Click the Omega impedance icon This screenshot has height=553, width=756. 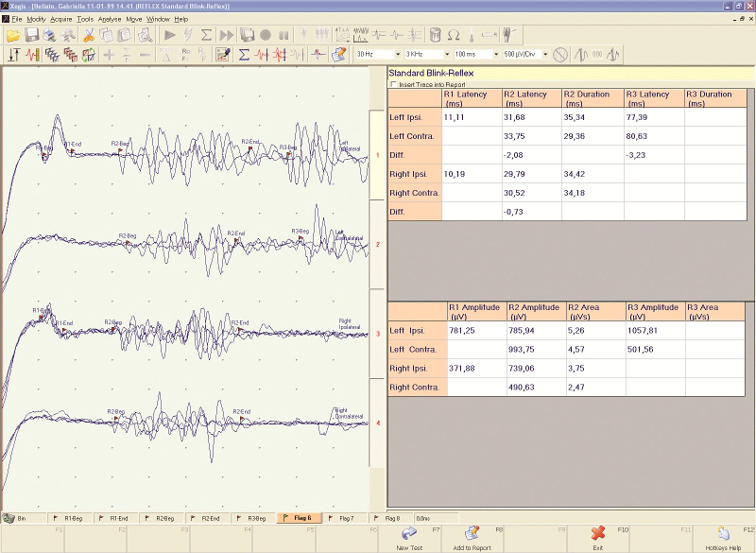454,35
